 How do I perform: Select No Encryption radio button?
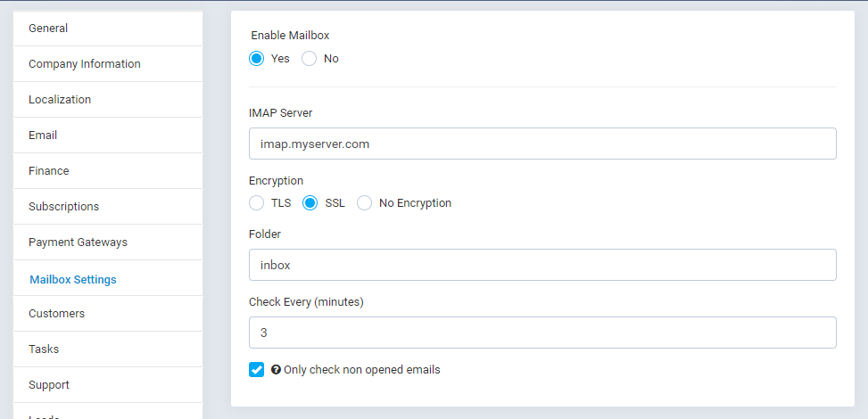364,203
